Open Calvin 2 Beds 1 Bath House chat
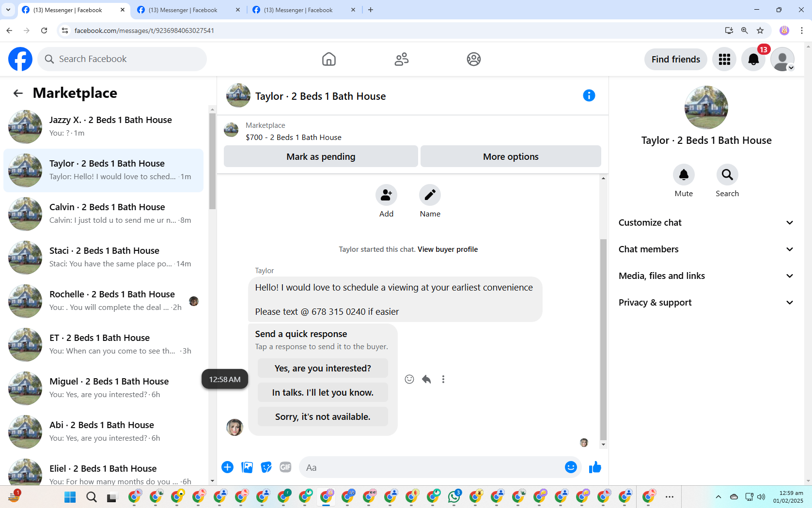 tap(103, 214)
